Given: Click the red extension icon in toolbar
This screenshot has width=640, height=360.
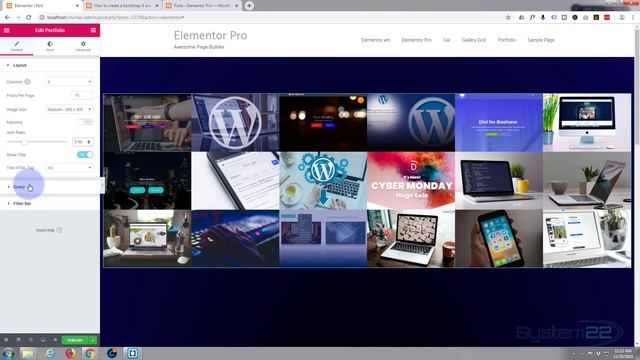Looking at the screenshot, I should point(607,18).
